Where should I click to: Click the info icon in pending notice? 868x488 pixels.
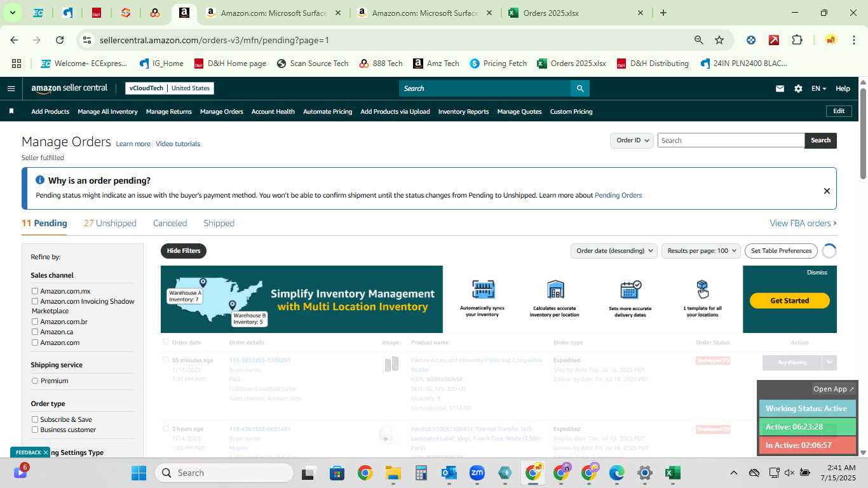40,180
